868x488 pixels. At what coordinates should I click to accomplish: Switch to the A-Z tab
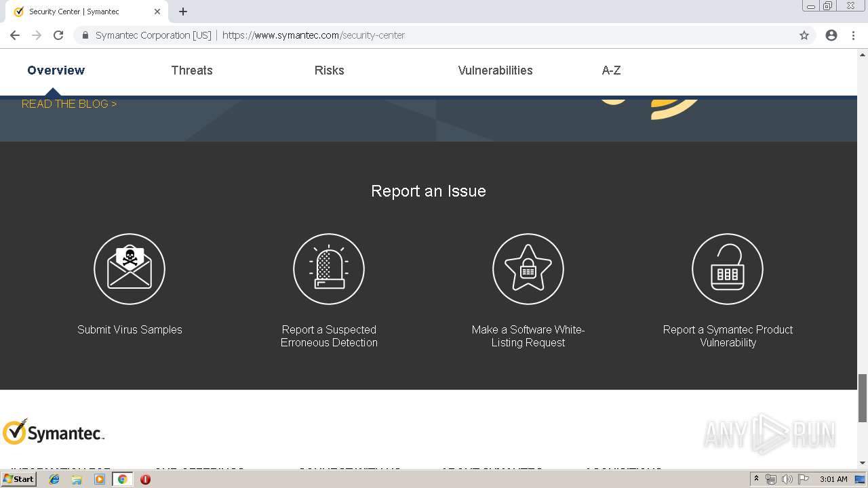click(612, 70)
